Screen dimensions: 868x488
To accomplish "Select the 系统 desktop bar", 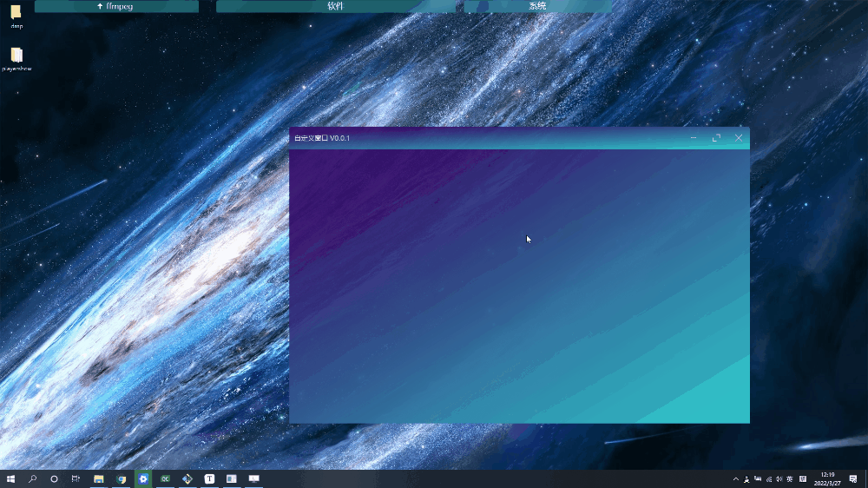I will 537,6.
